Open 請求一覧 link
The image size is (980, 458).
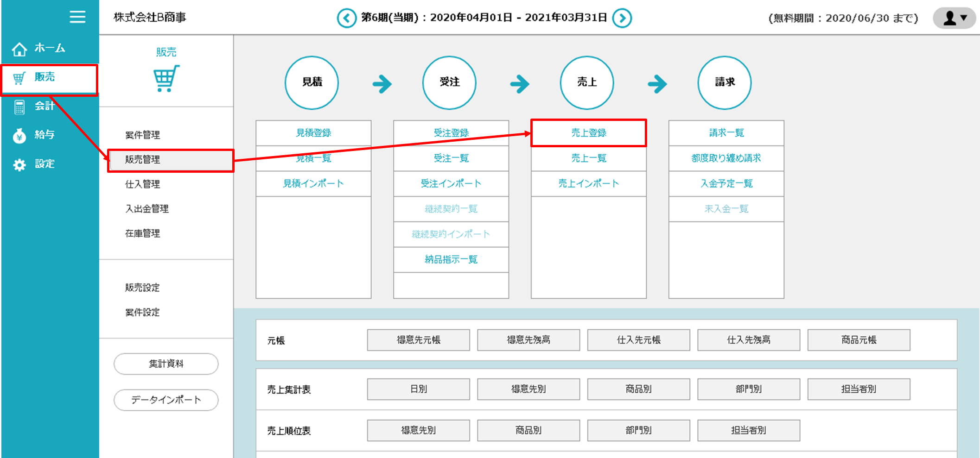click(726, 133)
